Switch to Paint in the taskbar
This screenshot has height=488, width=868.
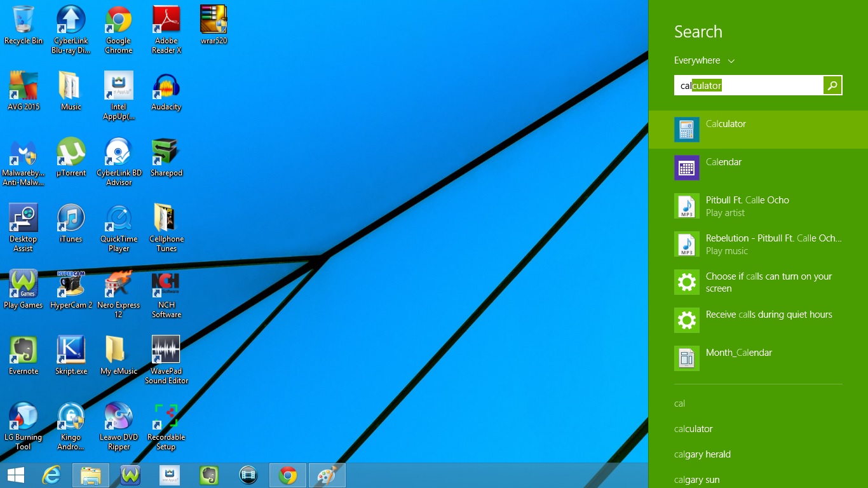(327, 475)
